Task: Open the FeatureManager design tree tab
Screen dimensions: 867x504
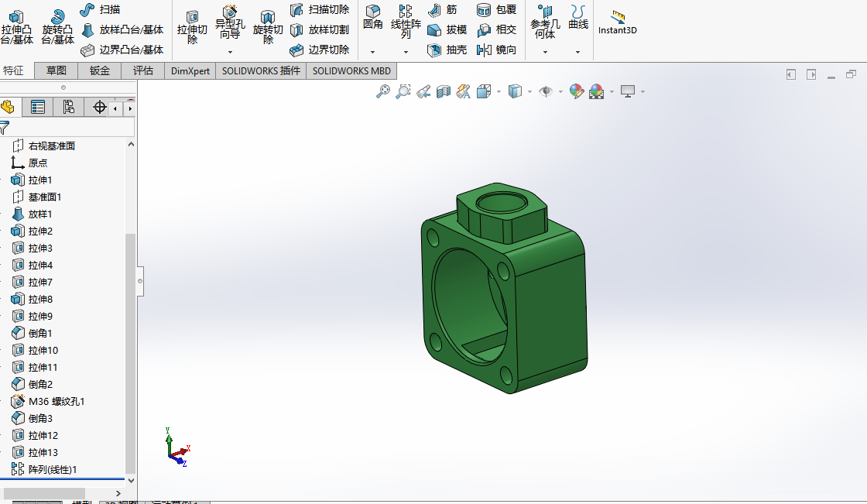Action: pos(9,107)
